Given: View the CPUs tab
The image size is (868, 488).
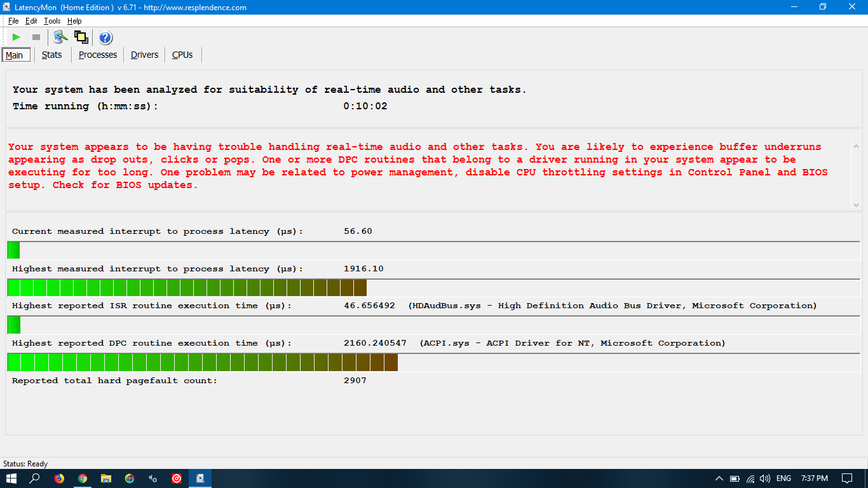Looking at the screenshot, I should pyautogui.click(x=182, y=55).
